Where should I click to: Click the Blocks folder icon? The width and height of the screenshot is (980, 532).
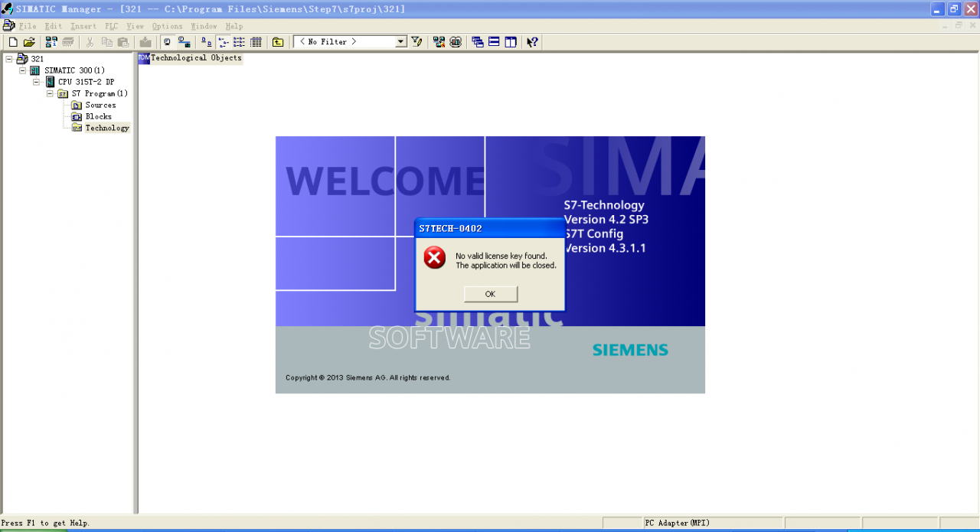click(x=77, y=116)
